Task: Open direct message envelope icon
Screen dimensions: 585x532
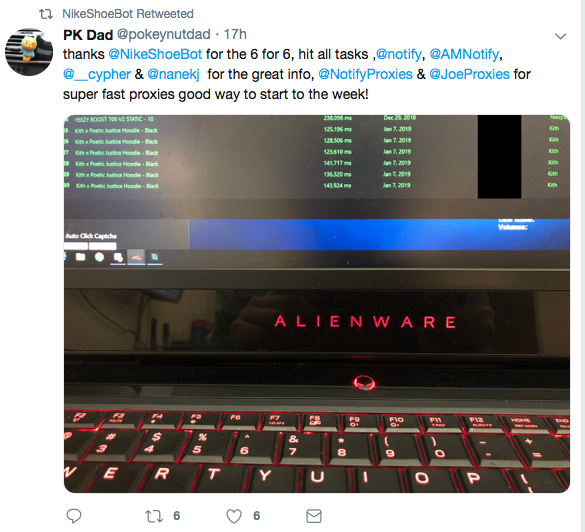Action: pyautogui.click(x=314, y=516)
